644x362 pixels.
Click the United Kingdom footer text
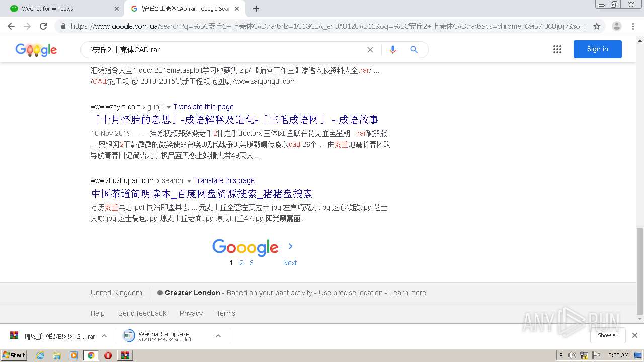[x=116, y=293]
